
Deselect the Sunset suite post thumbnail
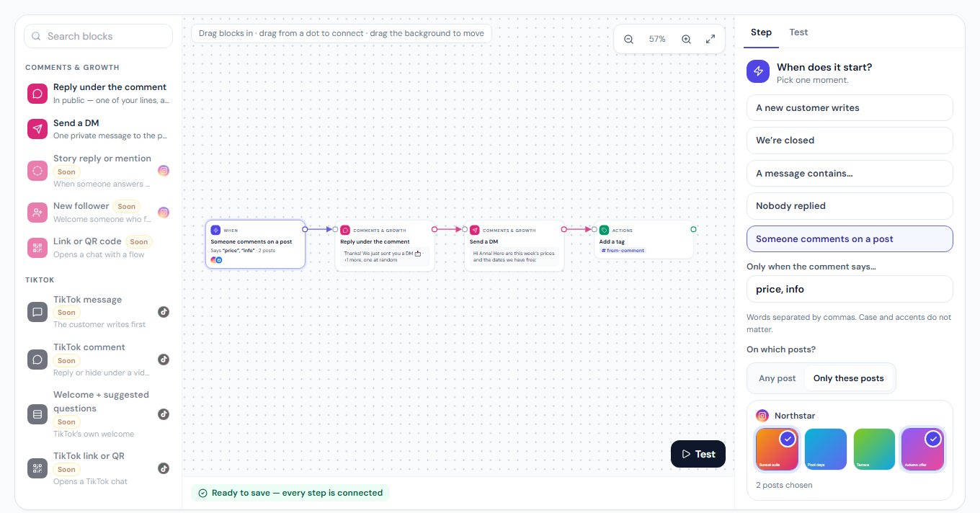(777, 449)
